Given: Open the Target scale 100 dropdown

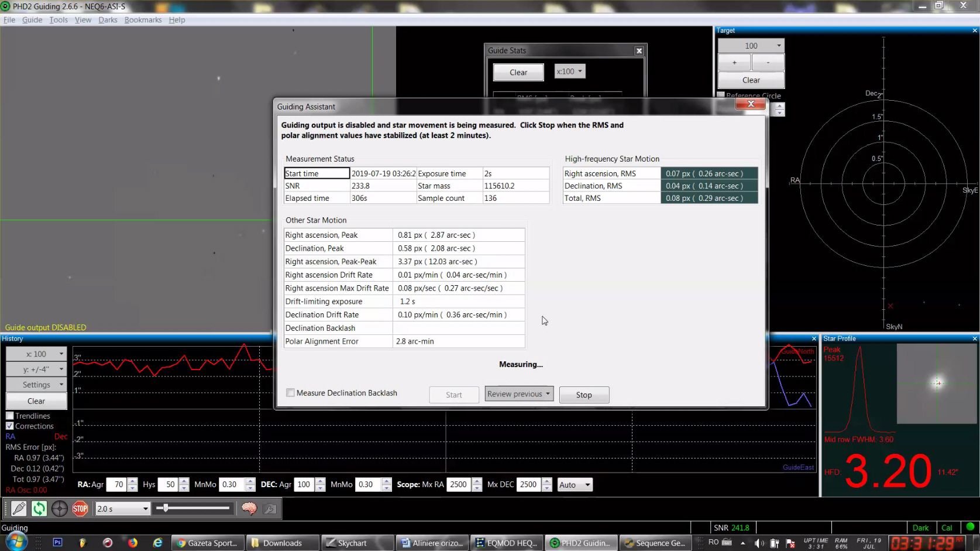Looking at the screenshot, I should click(x=751, y=46).
